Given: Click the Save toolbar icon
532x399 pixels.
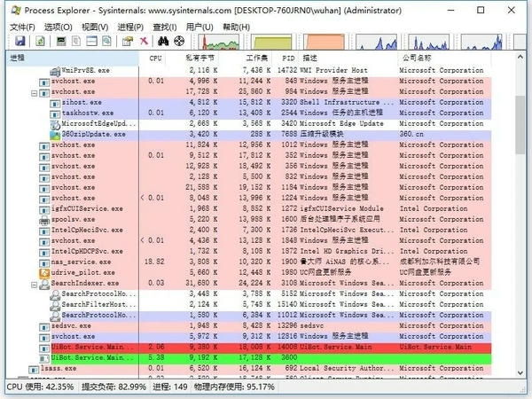Looking at the screenshot, I should tap(20, 42).
